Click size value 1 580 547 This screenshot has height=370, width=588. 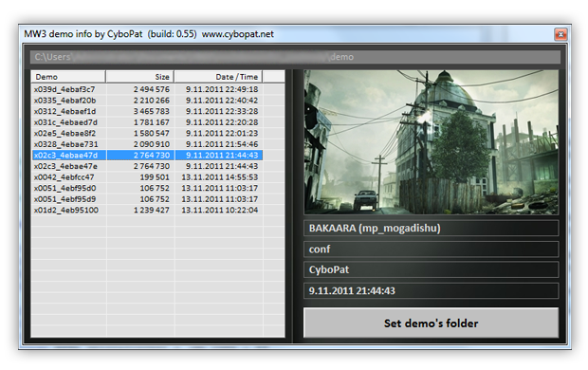click(x=152, y=133)
